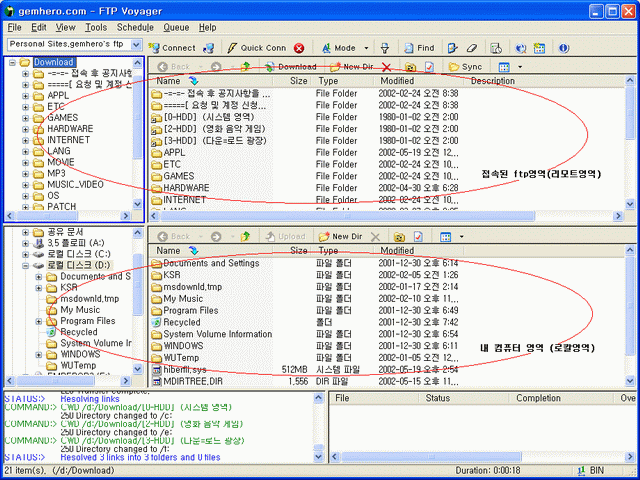Open the View menu

tap(66, 27)
